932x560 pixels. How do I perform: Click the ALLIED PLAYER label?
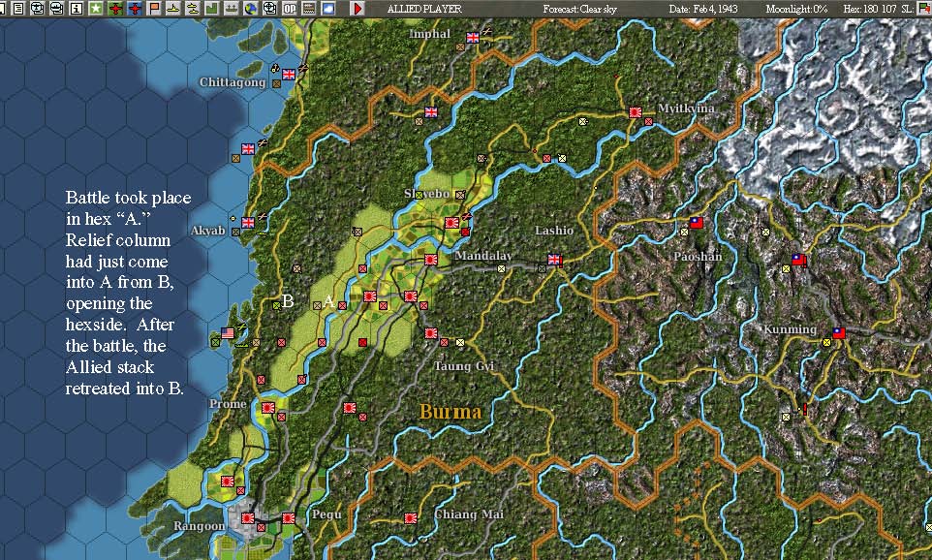[x=424, y=9]
